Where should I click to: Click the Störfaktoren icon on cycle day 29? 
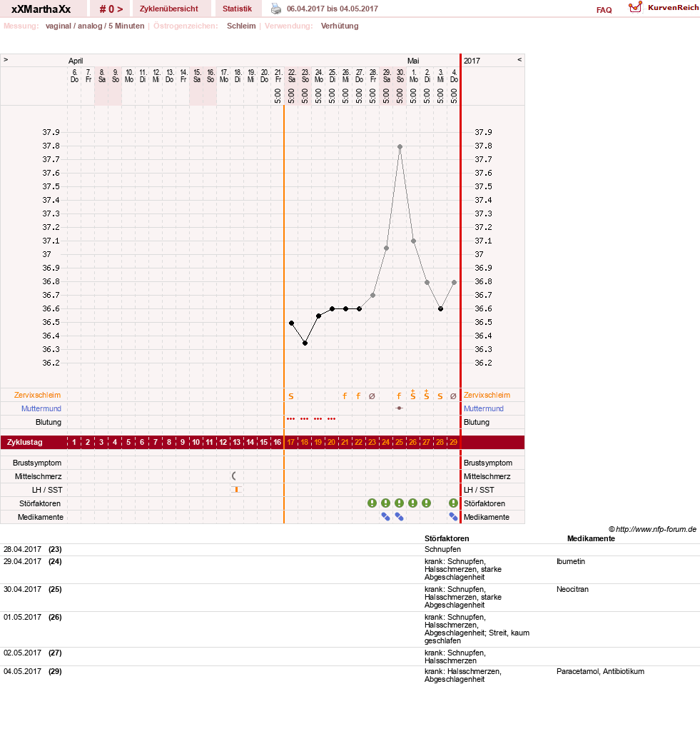(x=453, y=503)
